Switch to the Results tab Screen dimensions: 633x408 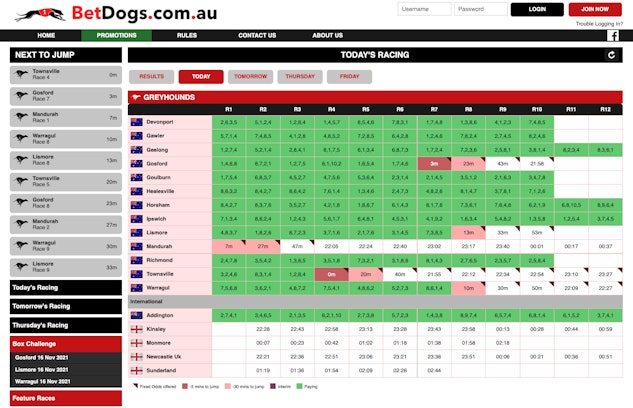click(x=151, y=77)
